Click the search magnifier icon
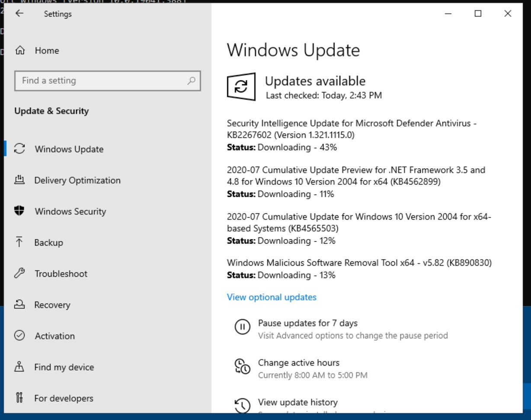This screenshot has width=531, height=420. tap(191, 80)
